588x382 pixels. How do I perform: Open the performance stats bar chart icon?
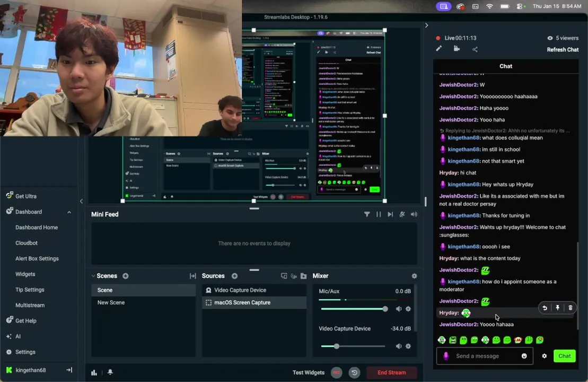point(94,372)
